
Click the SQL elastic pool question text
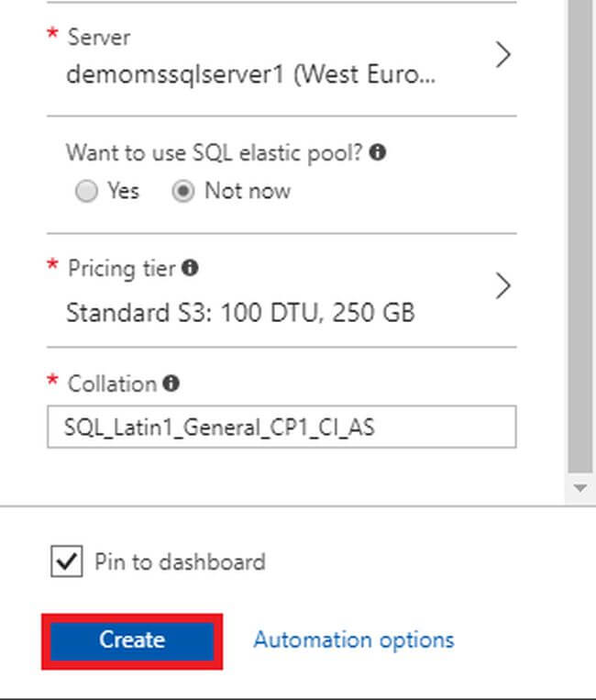(x=215, y=153)
